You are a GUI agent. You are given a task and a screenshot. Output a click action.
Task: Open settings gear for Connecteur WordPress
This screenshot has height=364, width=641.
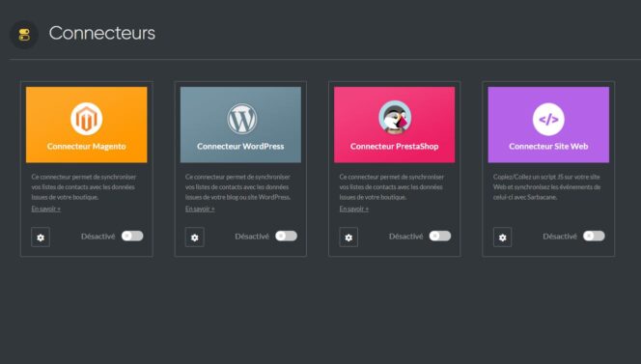[x=195, y=238]
